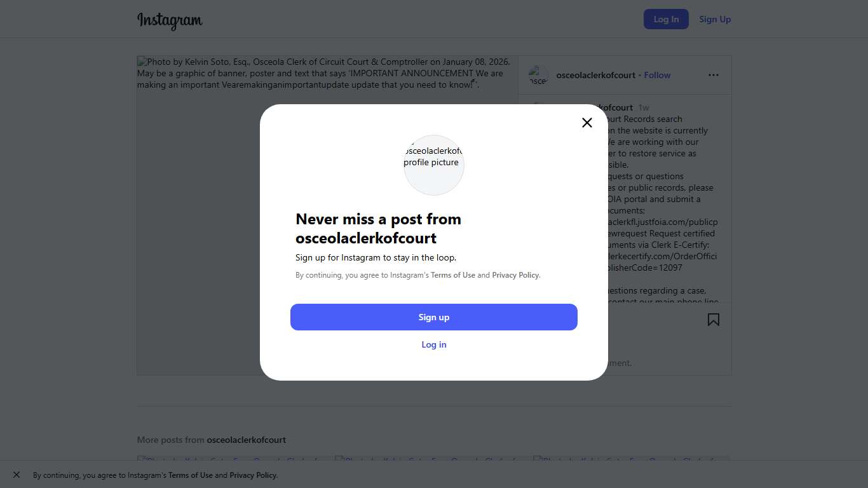This screenshot has width=868, height=488.
Task: Click the profile picture in the popup
Action: coord(434,165)
